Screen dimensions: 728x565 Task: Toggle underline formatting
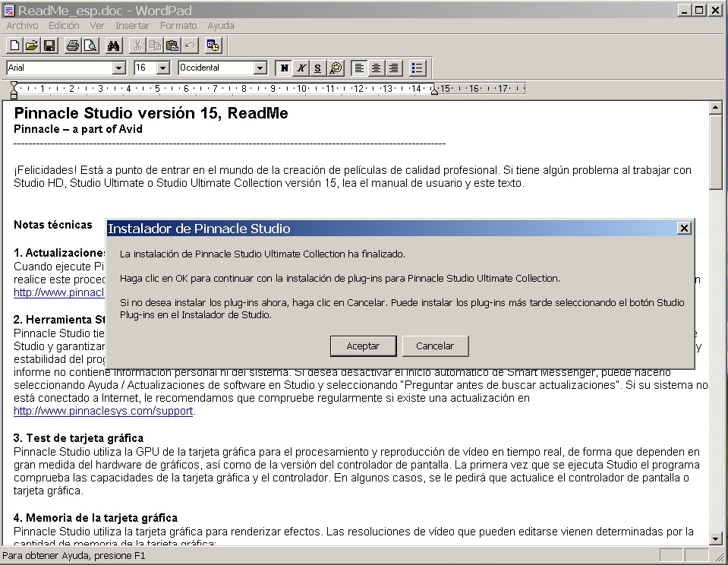318,68
